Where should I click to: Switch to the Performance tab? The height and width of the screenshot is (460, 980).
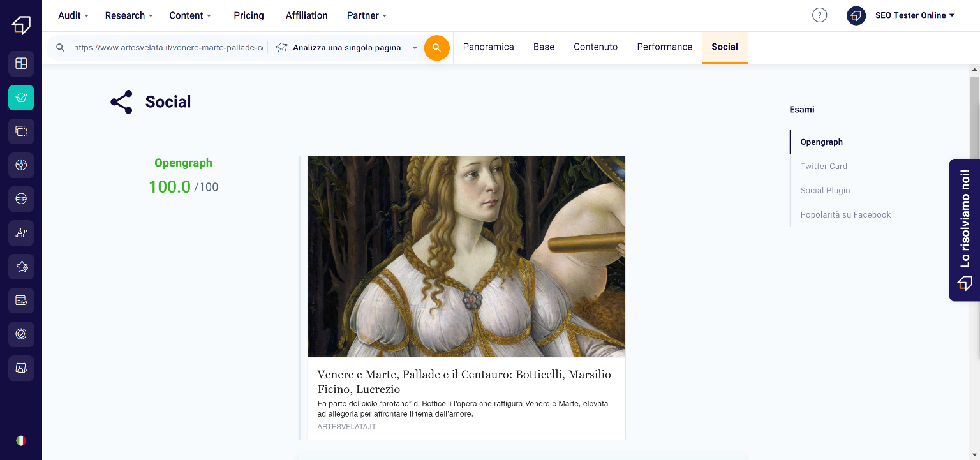point(665,47)
